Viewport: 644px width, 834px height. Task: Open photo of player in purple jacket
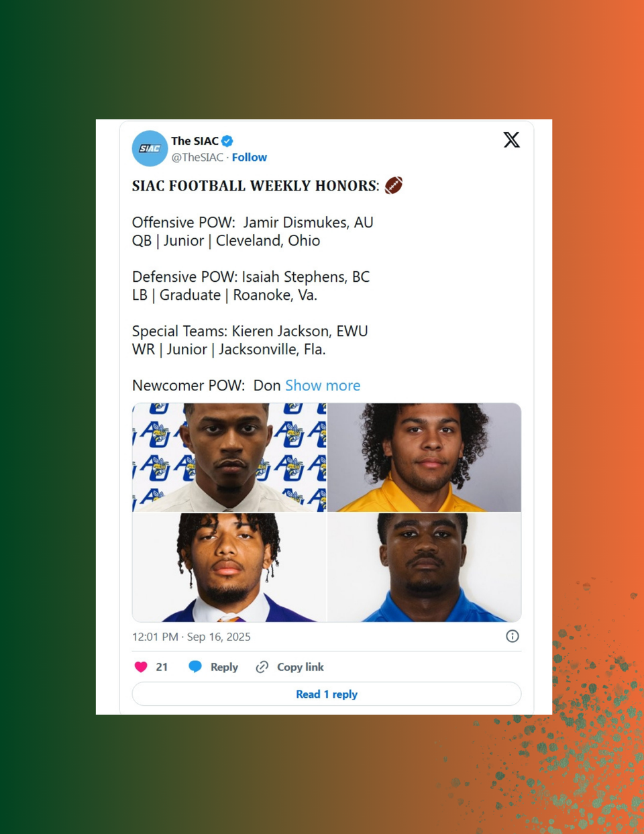(229, 568)
